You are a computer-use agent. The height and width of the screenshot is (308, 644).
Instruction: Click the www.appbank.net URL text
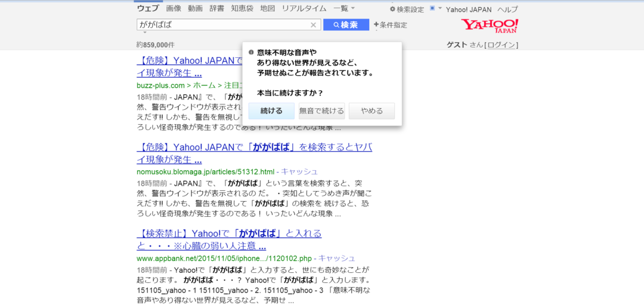[x=224, y=258]
